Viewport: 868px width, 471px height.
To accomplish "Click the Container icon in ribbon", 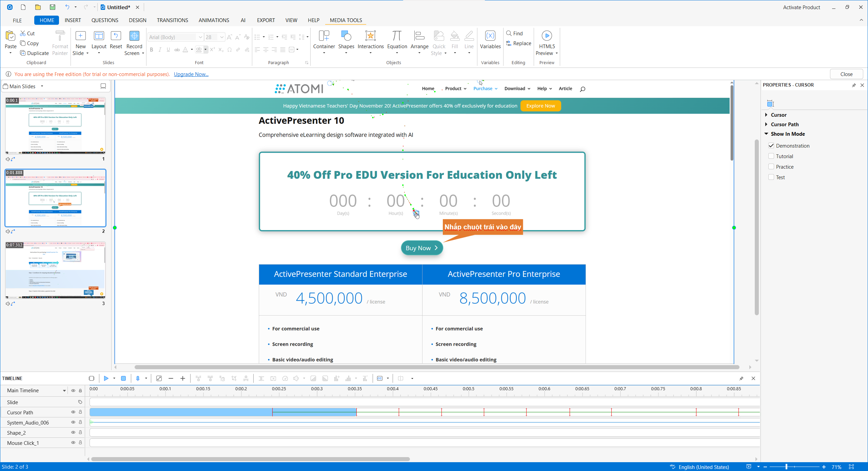I will pos(324,36).
